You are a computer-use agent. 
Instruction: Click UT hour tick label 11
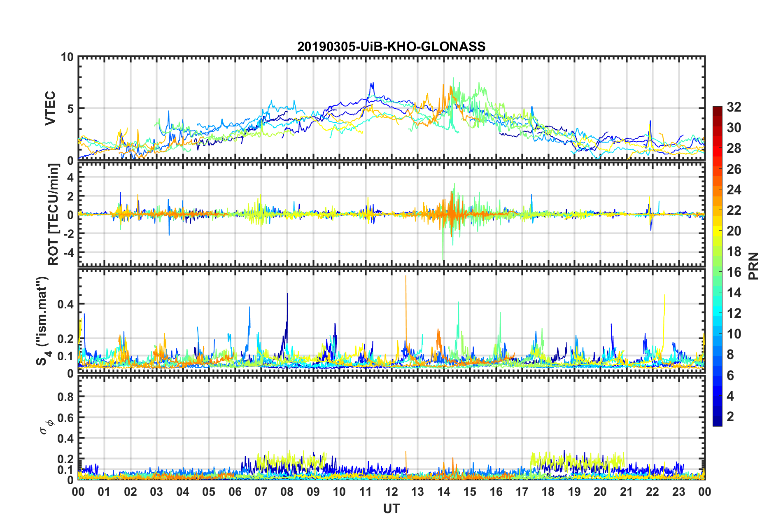[x=366, y=492]
